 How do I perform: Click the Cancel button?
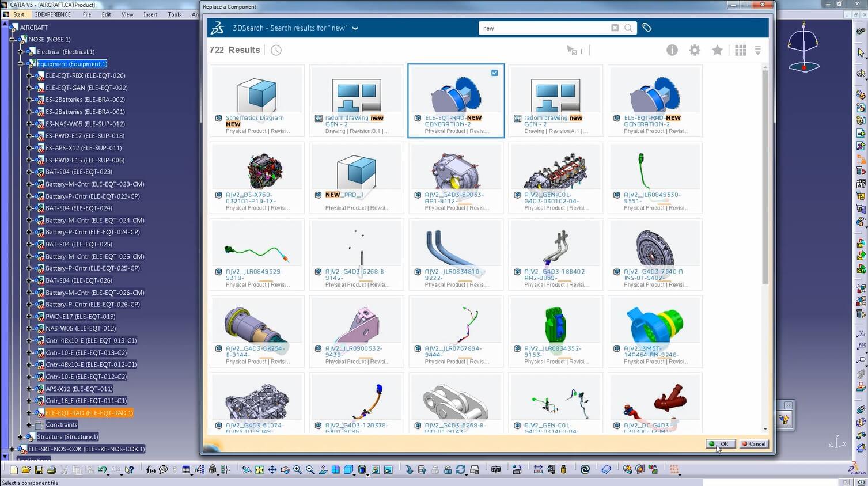click(x=753, y=444)
